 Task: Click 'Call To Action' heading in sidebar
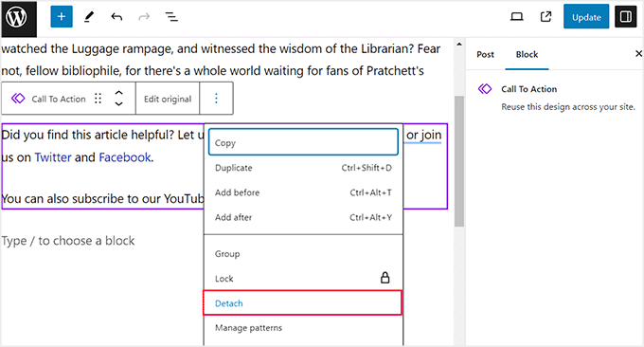(529, 89)
